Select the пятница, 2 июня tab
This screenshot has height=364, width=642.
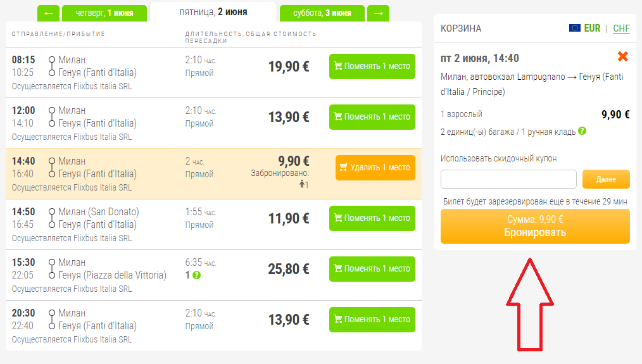point(213,12)
